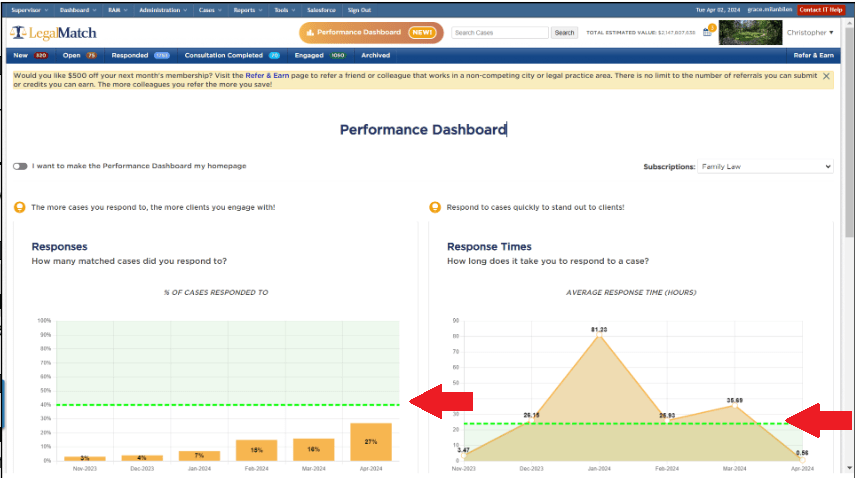Open the calendar icon with notification badge

(707, 32)
